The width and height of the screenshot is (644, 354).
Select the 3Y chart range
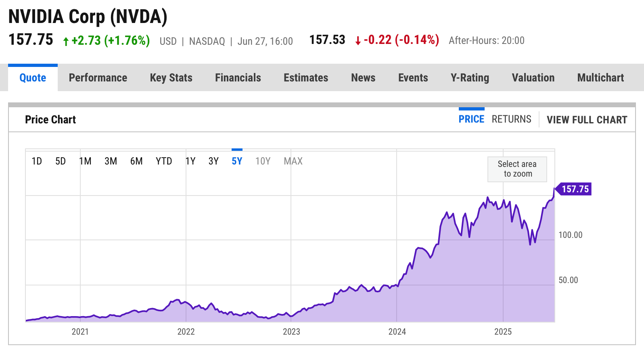click(x=213, y=161)
